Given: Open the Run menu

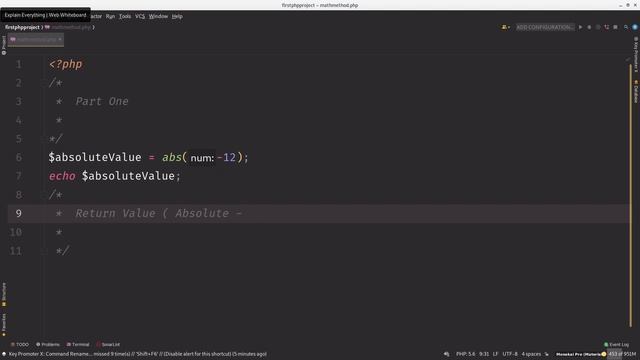Looking at the screenshot, I should point(110,16).
